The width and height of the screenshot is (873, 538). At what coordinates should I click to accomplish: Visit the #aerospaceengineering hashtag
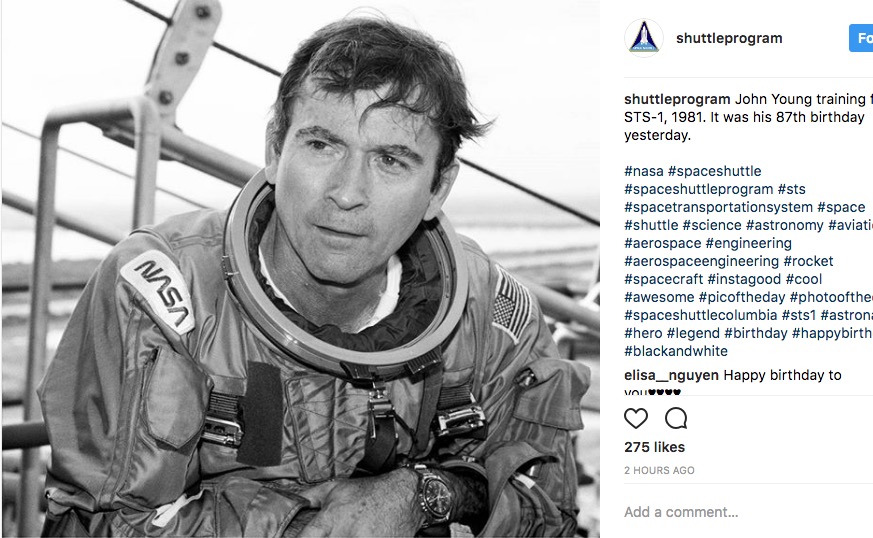702,261
